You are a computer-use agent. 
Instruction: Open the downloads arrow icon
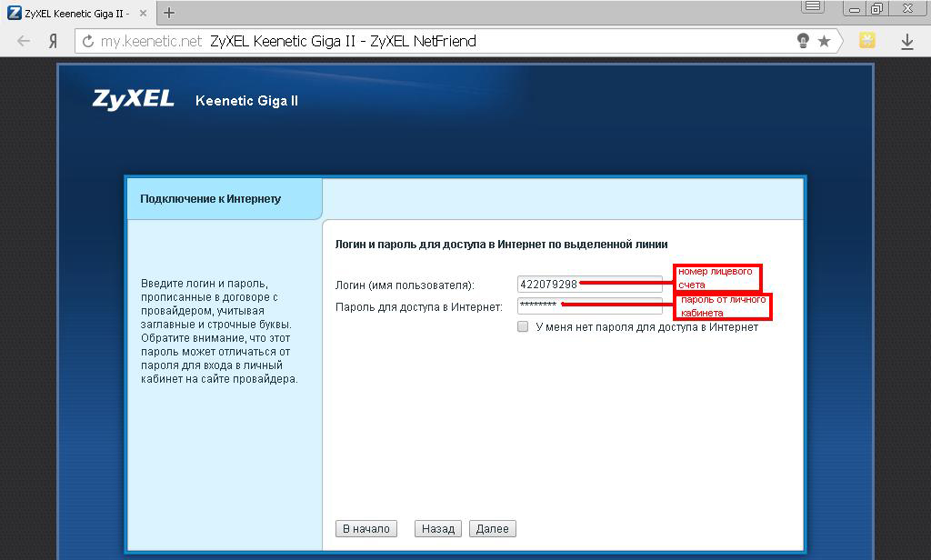pos(906,41)
